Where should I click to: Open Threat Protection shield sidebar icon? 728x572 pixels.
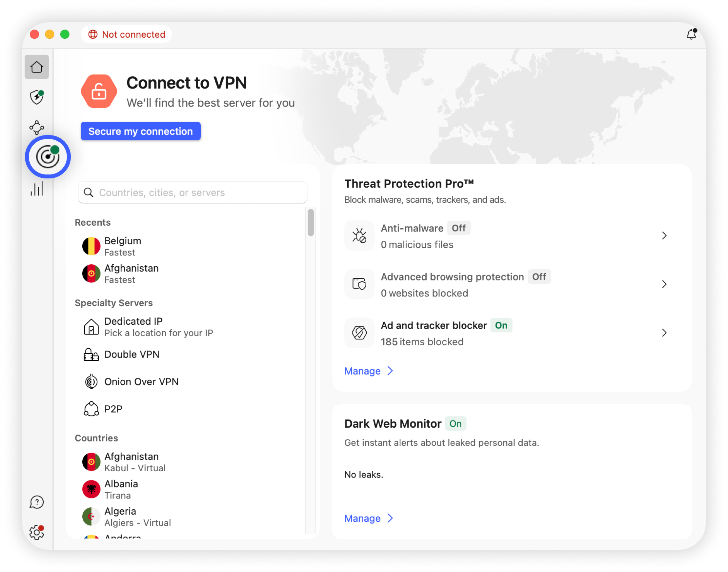point(36,97)
